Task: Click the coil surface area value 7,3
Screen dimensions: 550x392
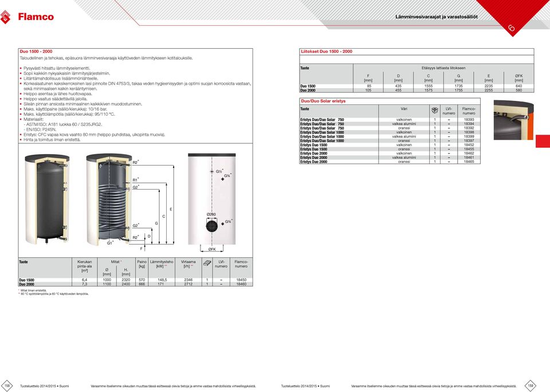Action: [x=85, y=284]
